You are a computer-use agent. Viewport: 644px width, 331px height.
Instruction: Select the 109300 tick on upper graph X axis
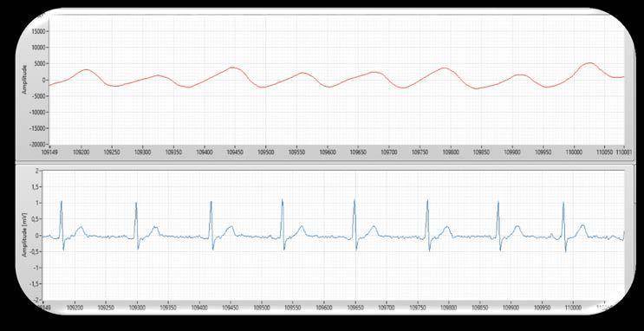coord(142,152)
